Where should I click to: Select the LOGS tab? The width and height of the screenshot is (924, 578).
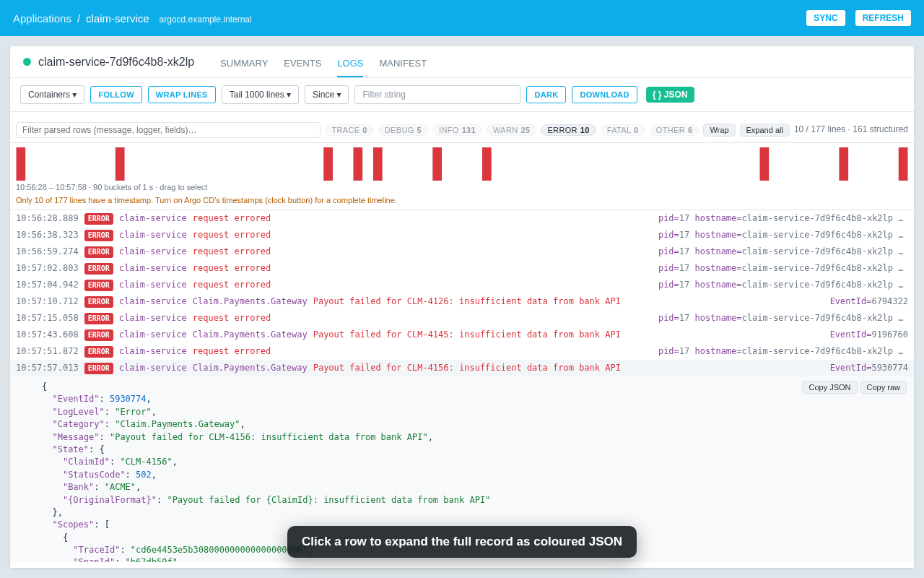coord(350,63)
